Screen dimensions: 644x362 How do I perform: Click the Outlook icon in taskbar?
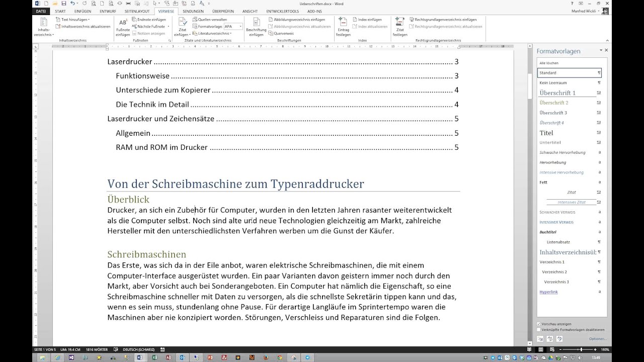(x=182, y=357)
